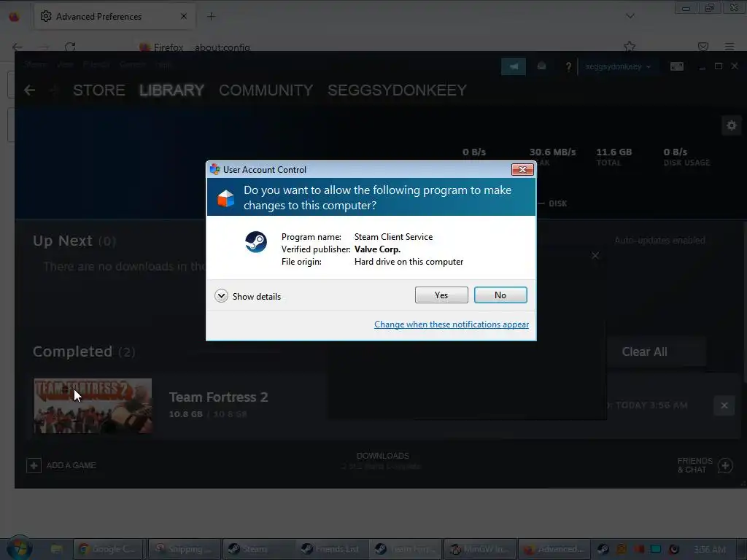Click the about:config address bar in Firefox

click(x=222, y=47)
